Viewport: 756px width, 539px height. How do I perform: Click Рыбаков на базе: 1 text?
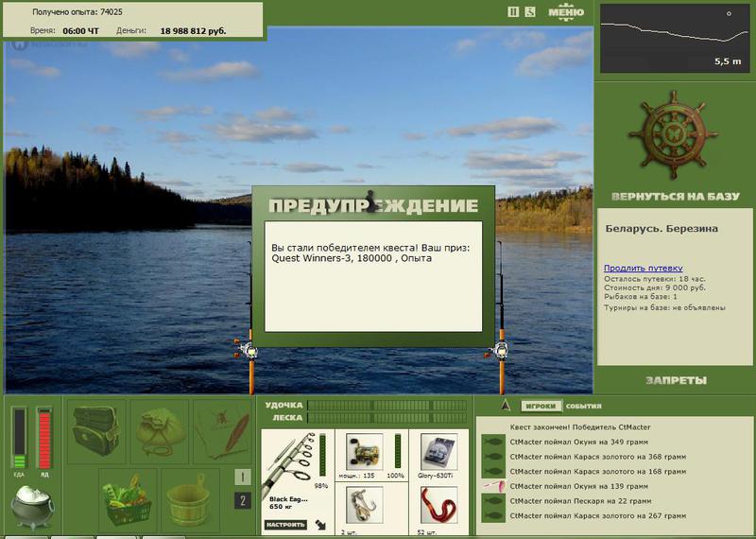tap(641, 297)
